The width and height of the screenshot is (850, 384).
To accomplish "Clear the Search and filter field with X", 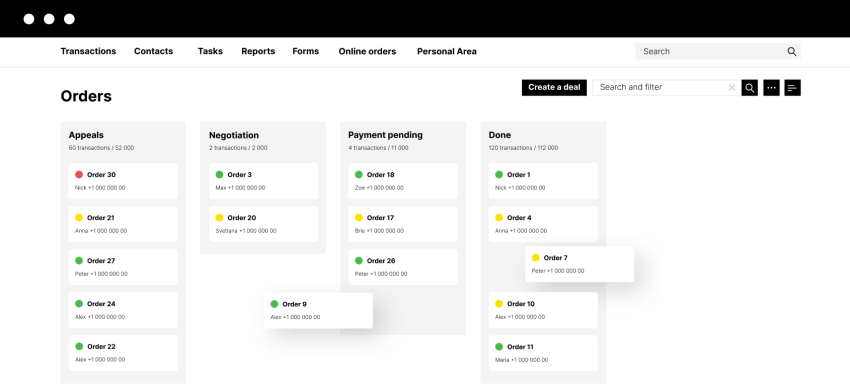I will (x=732, y=87).
